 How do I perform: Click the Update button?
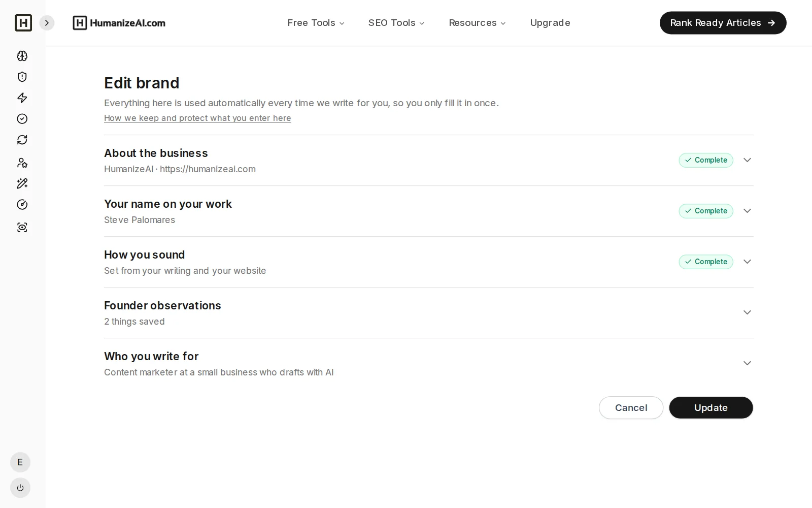pos(711,408)
